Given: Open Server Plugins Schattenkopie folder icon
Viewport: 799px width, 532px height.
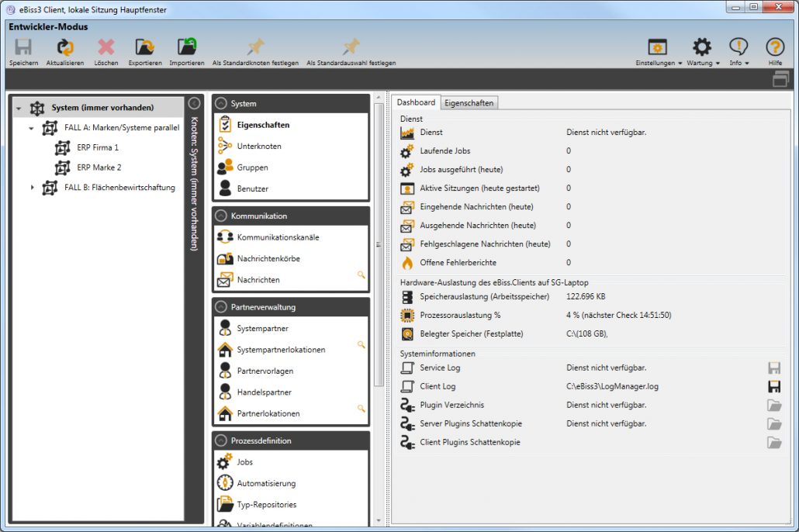Looking at the screenshot, I should coord(774,424).
